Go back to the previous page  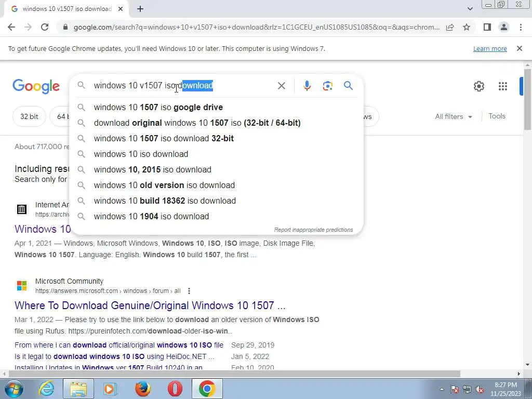pyautogui.click(x=11, y=27)
